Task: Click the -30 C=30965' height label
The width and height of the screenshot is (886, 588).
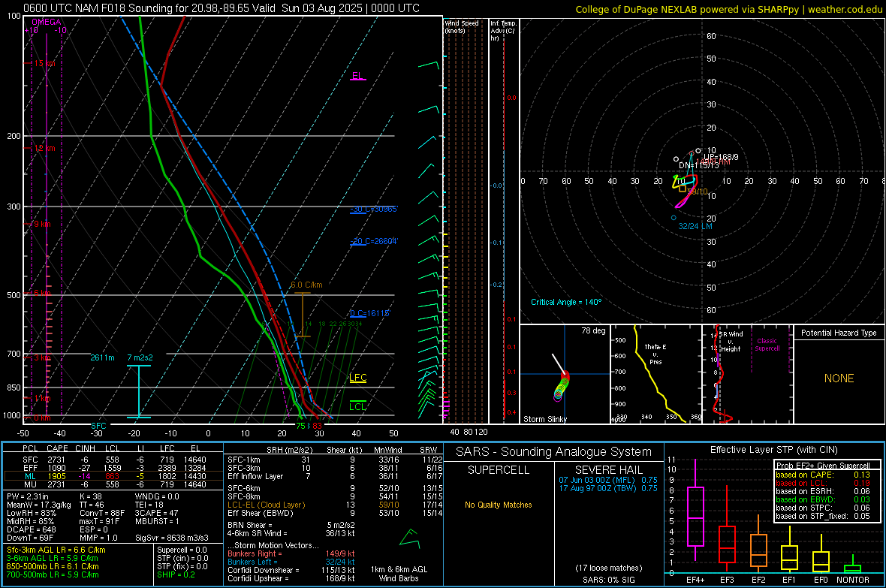Action: tap(374, 210)
